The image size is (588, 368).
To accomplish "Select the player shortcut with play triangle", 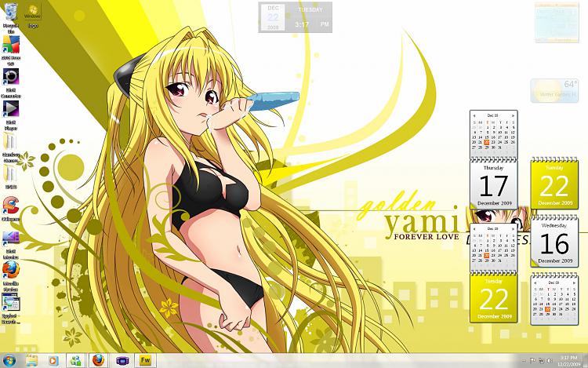I will [x=11, y=109].
